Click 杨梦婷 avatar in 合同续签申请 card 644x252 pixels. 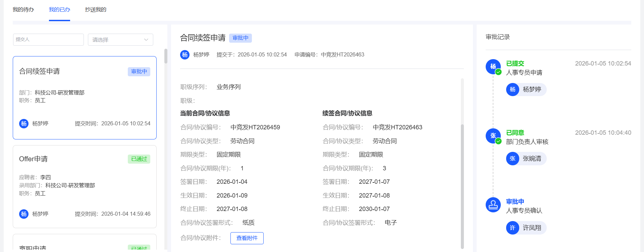24,124
